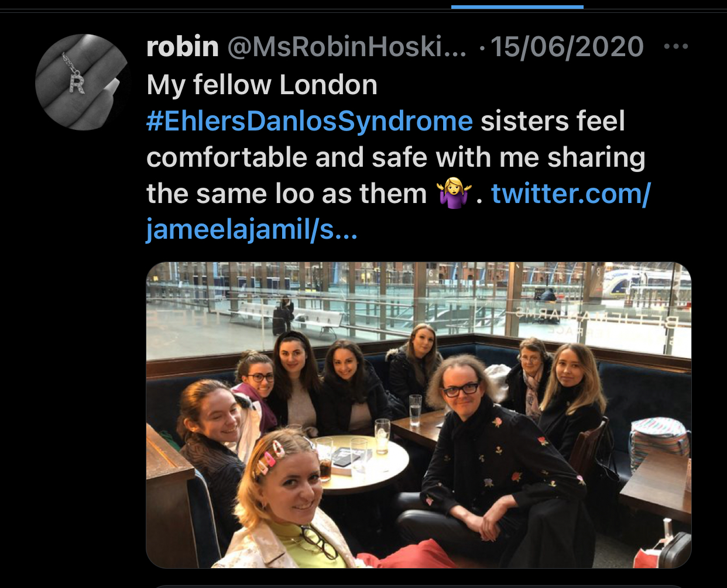Tap the 'sisters feel' text after the hashtag
This screenshot has height=588, width=727.
pos(553,121)
